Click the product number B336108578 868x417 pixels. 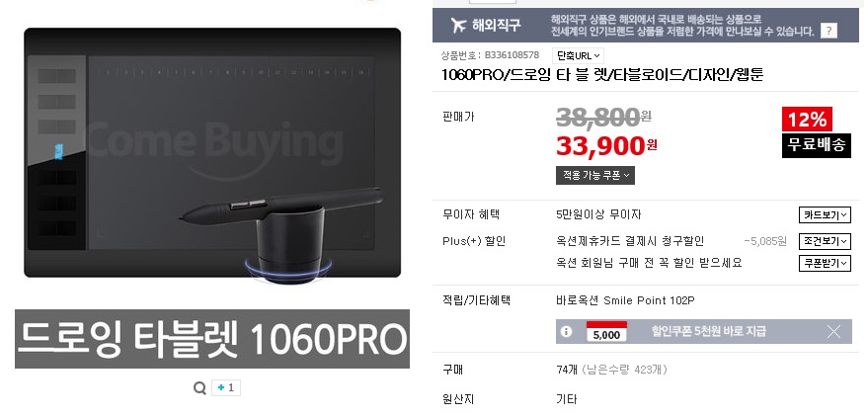[512, 55]
